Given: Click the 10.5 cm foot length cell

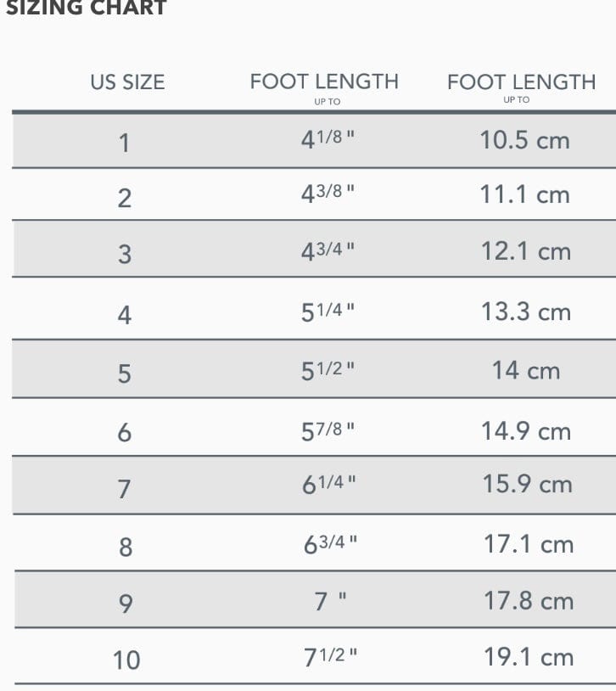Looking at the screenshot, I should 524,140.
